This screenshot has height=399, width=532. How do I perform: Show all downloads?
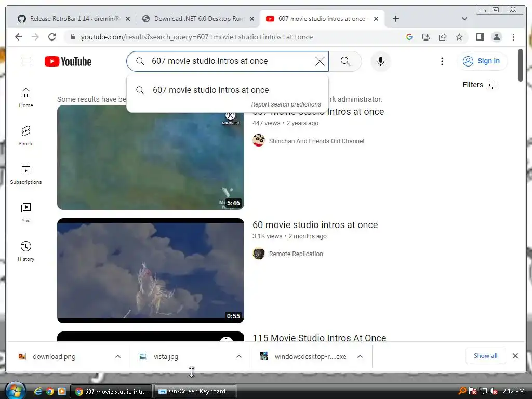(486, 356)
